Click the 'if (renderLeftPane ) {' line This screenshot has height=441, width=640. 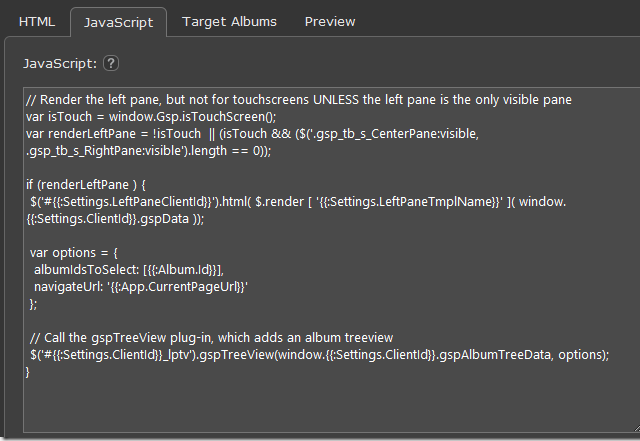click(86, 185)
